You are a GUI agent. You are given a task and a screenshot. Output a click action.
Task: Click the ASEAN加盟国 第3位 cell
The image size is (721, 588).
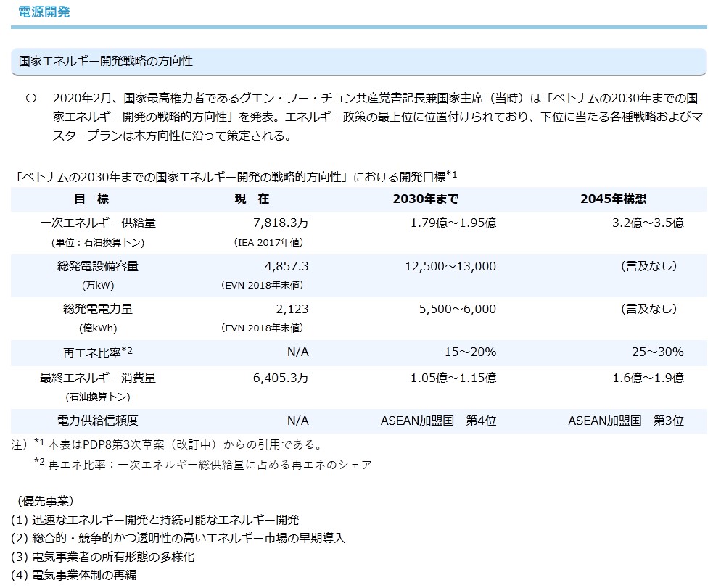(625, 421)
